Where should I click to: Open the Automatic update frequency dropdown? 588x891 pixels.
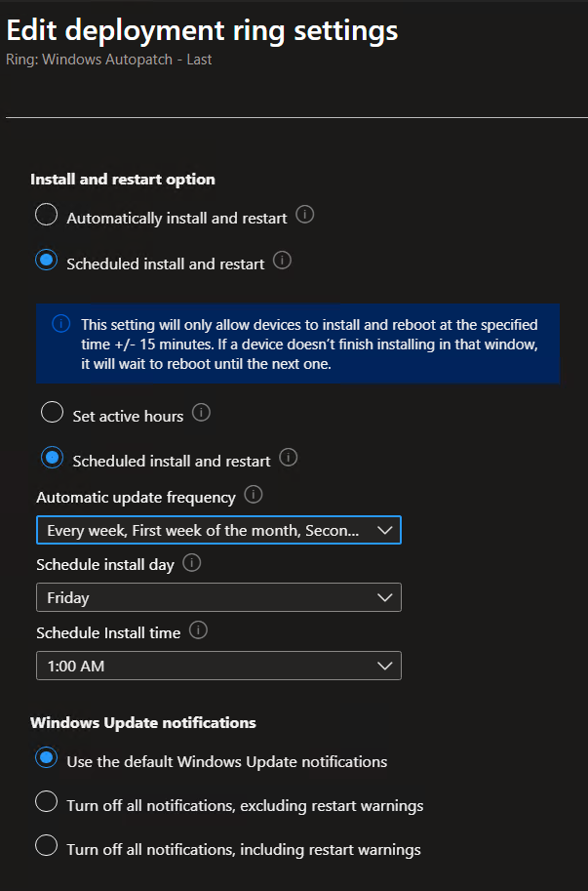(218, 530)
